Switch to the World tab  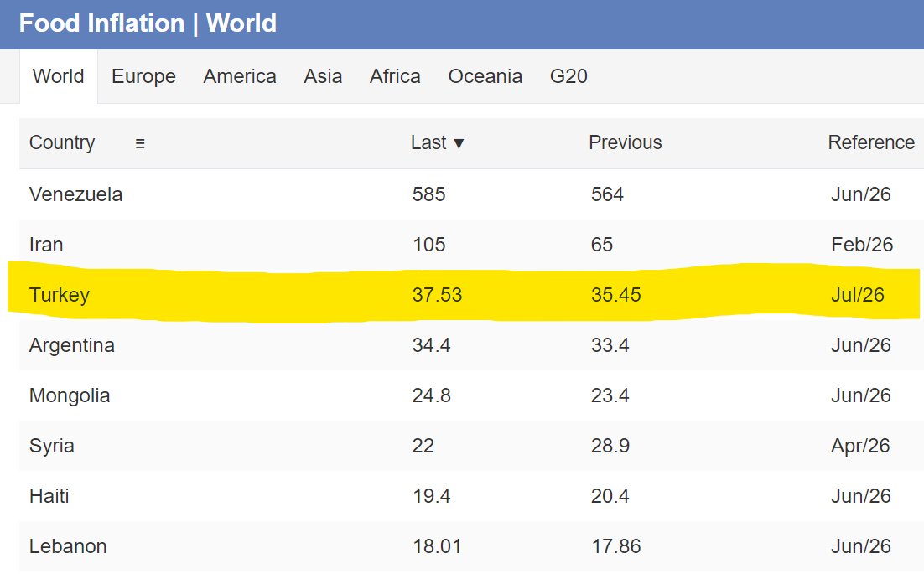59,76
